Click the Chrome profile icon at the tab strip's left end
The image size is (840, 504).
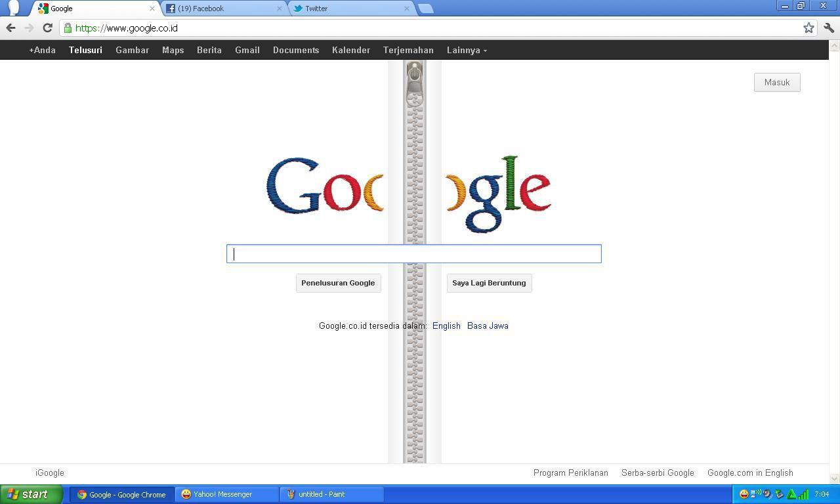[13, 8]
